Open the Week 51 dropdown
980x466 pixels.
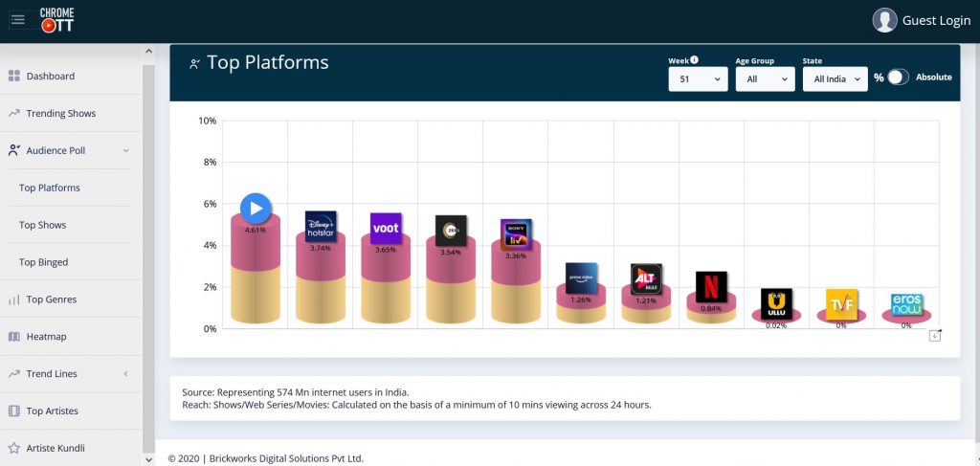tap(698, 79)
